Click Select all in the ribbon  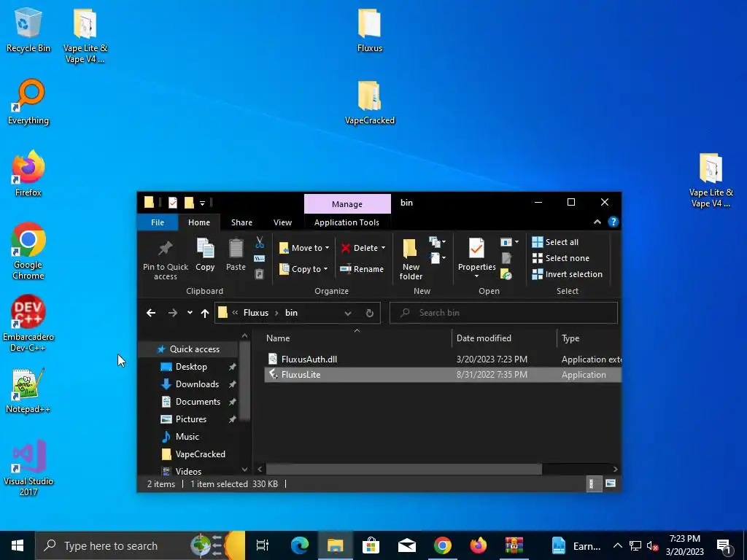pyautogui.click(x=555, y=242)
